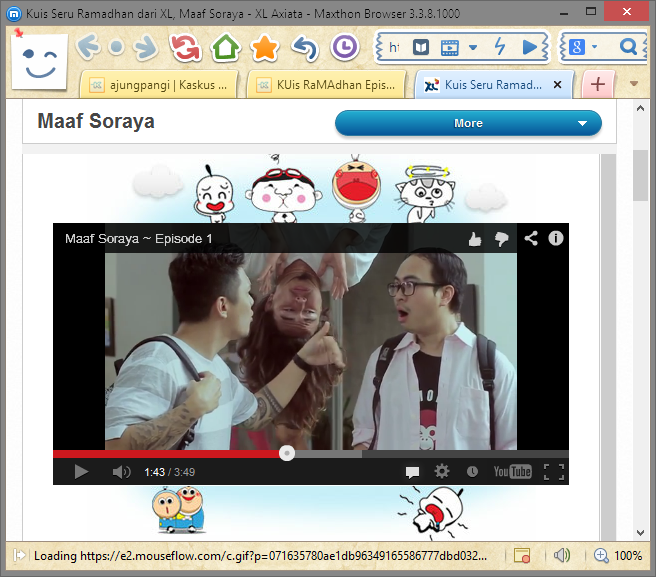The image size is (656, 577).
Task: Dislike the video with the thumbs down
Action: [501, 239]
